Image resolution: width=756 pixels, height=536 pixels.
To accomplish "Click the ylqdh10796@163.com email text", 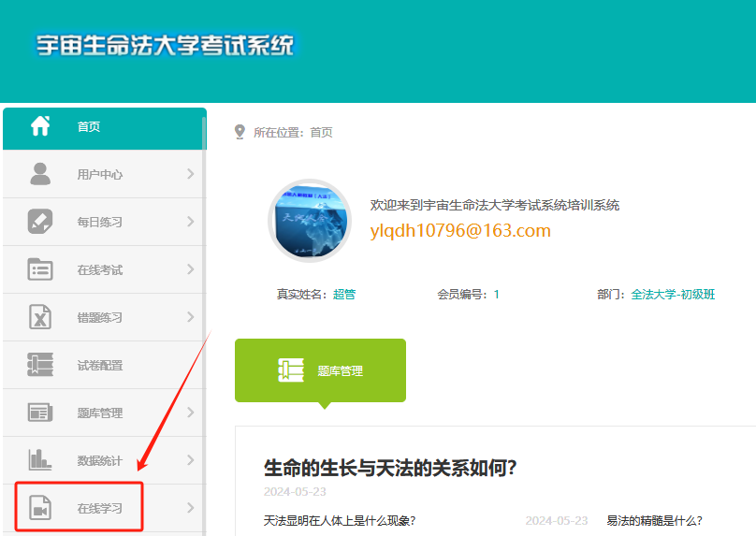I will (460, 230).
